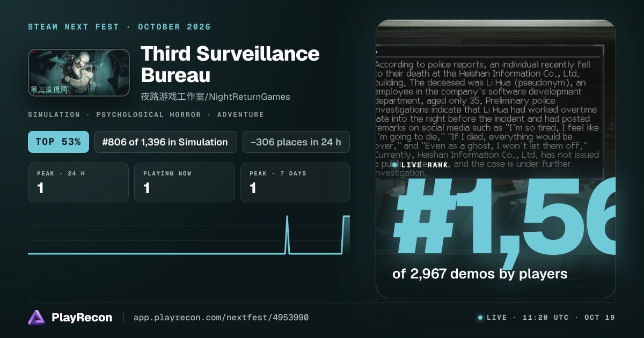Click the SIMULATION · PSYCHOLOGICAL HORROR · ADVENTURE genre line

coord(146,115)
